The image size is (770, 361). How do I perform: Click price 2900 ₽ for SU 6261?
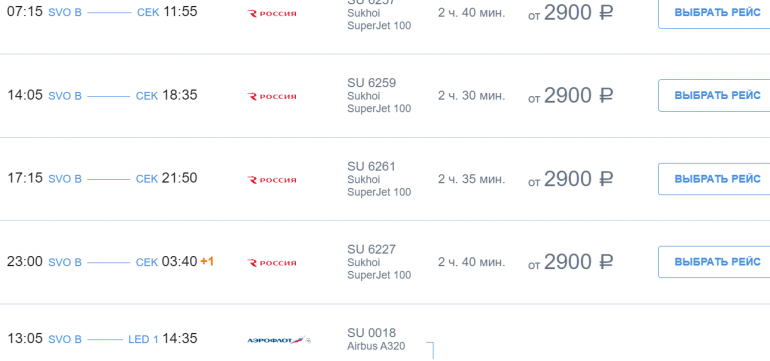[571, 179]
